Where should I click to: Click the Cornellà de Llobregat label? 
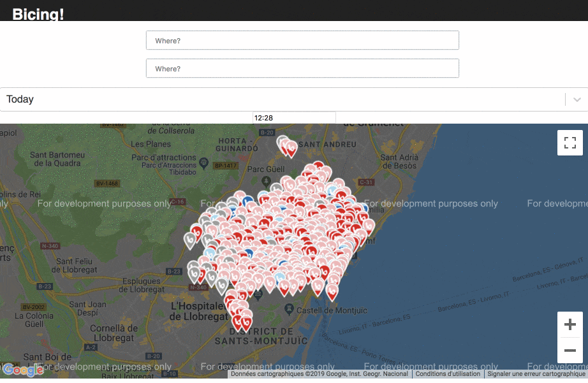[x=114, y=333]
